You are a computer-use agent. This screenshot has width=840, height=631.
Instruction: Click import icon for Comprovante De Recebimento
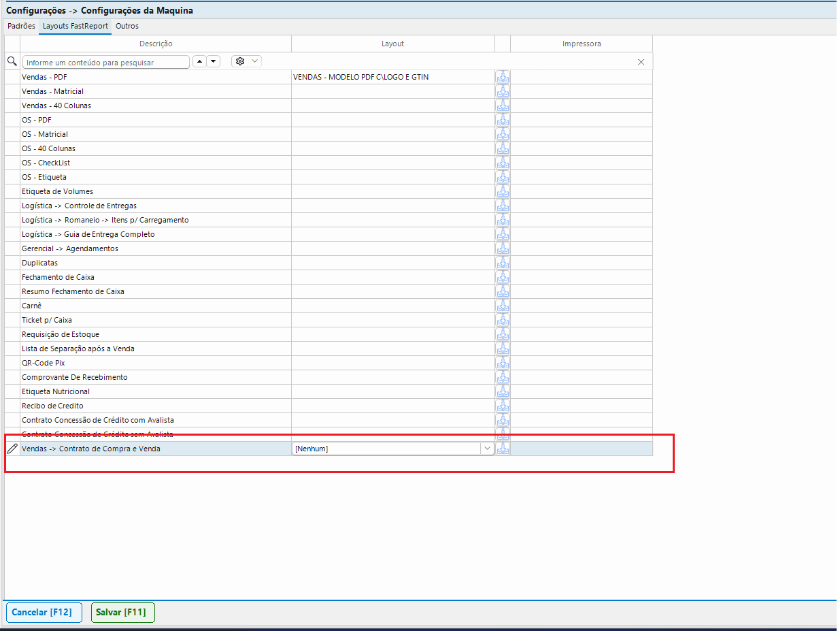tap(503, 377)
